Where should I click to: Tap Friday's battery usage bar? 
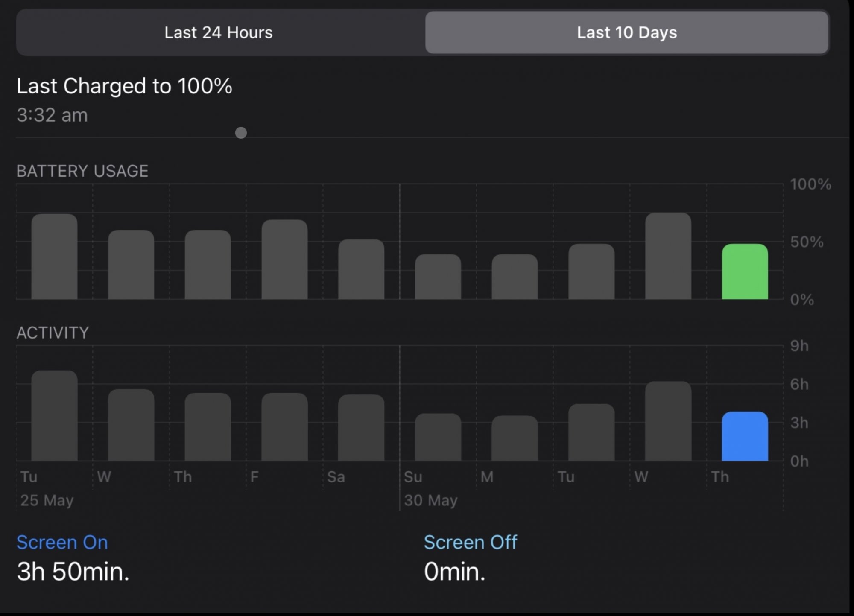(x=284, y=260)
